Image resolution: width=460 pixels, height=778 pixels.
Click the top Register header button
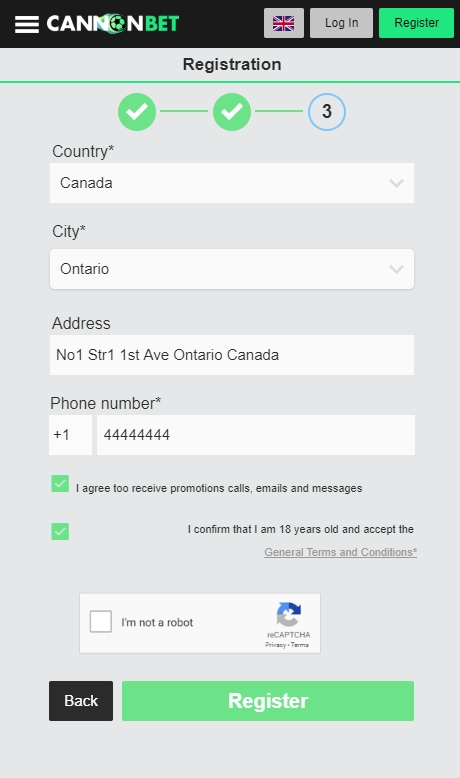click(x=416, y=23)
